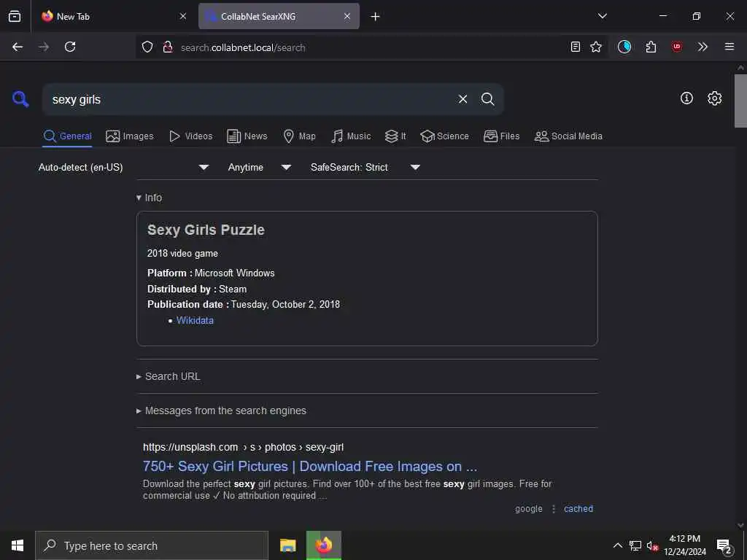Screen dimensions: 747x560
Task: Open Firefox View icon
Action: click(x=15, y=16)
